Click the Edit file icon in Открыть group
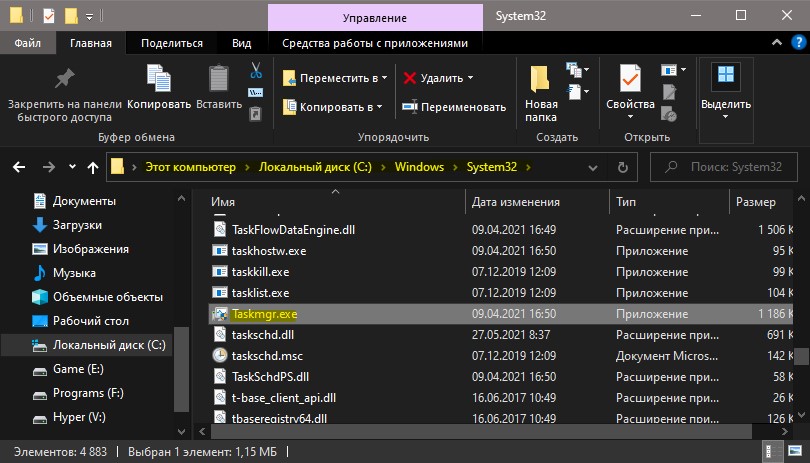The image size is (810, 463). 669,92
